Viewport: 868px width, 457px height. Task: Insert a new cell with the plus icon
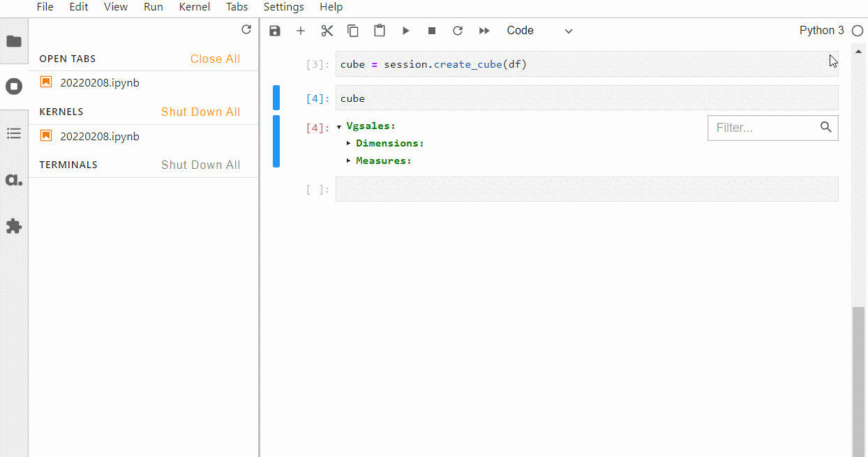pyautogui.click(x=301, y=31)
